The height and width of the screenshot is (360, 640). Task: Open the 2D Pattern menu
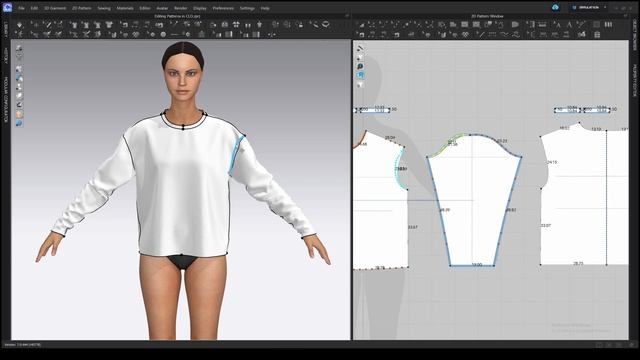pos(82,8)
